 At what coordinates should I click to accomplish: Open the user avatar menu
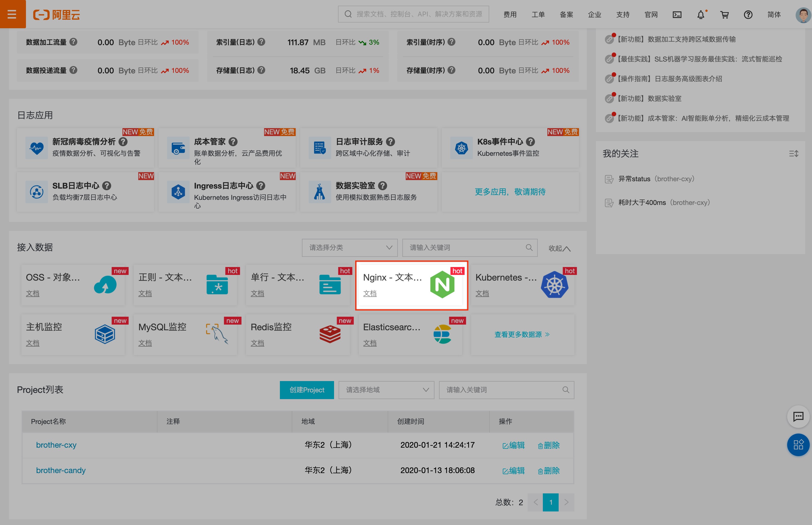pos(803,15)
